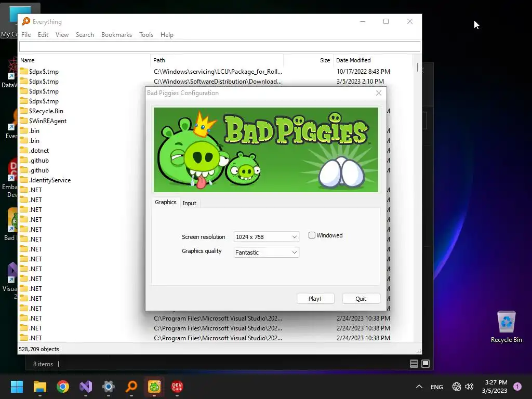Viewport: 532px width, 399px height.
Task: Select the My Computer desktop icon
Action: 9,21
